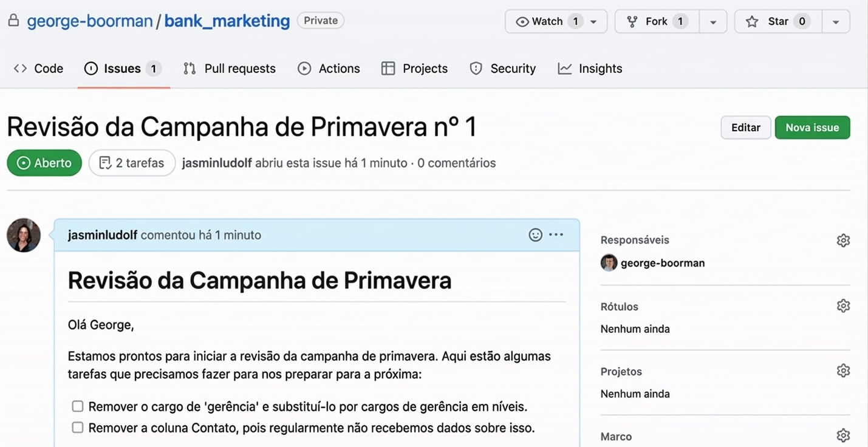Click 'Nenhum ainda' under Projetos
This screenshot has width=868, height=447.
635,394
